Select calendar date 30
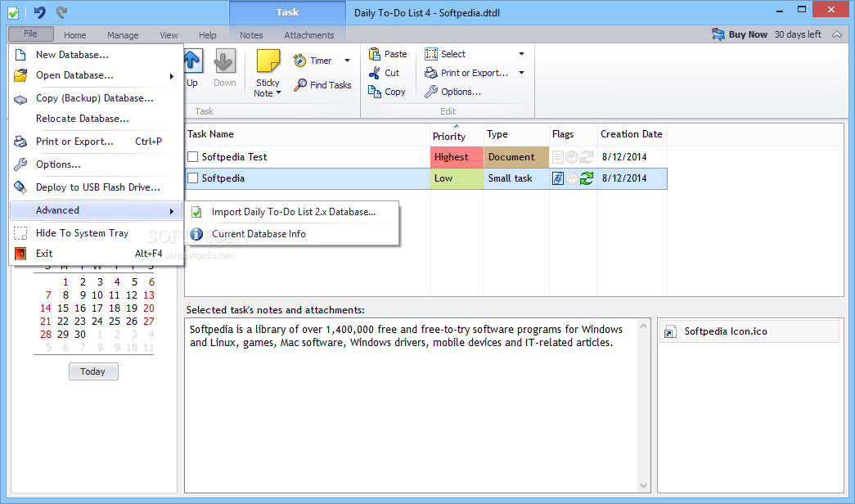Viewport: 855px width, 504px height. (x=80, y=335)
